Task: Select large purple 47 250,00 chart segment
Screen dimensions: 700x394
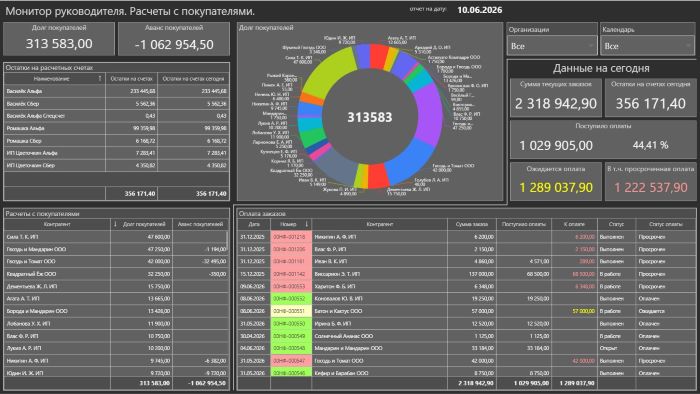Action: point(428,115)
